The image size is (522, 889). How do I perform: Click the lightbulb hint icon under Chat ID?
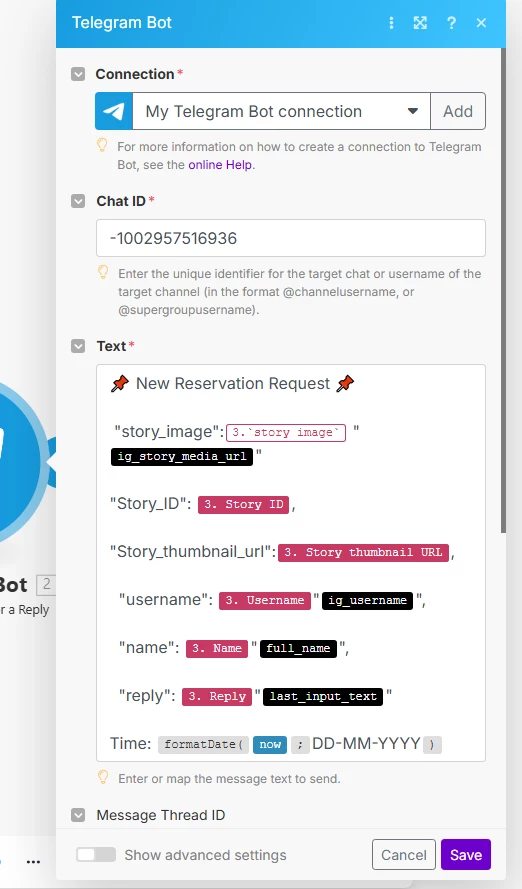[x=103, y=272]
